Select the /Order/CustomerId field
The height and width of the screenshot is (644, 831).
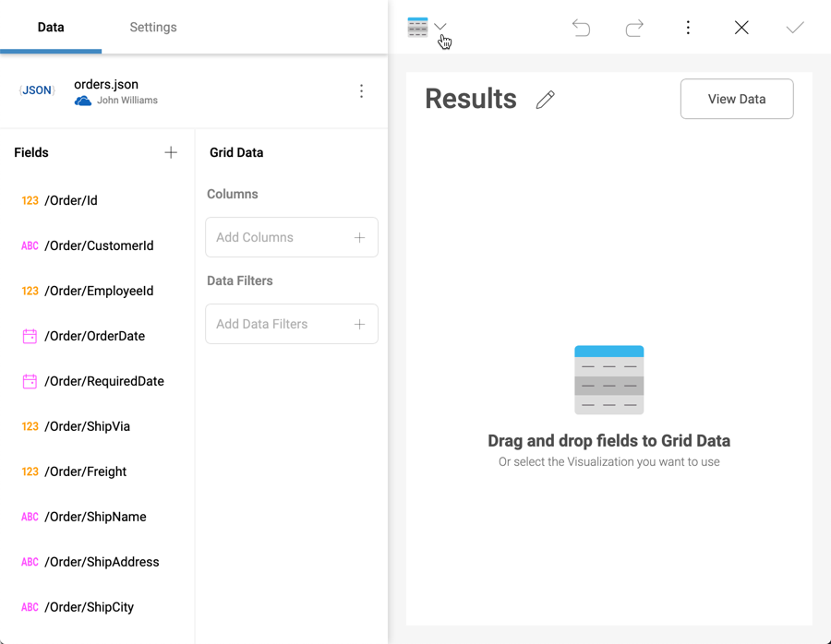(x=97, y=245)
